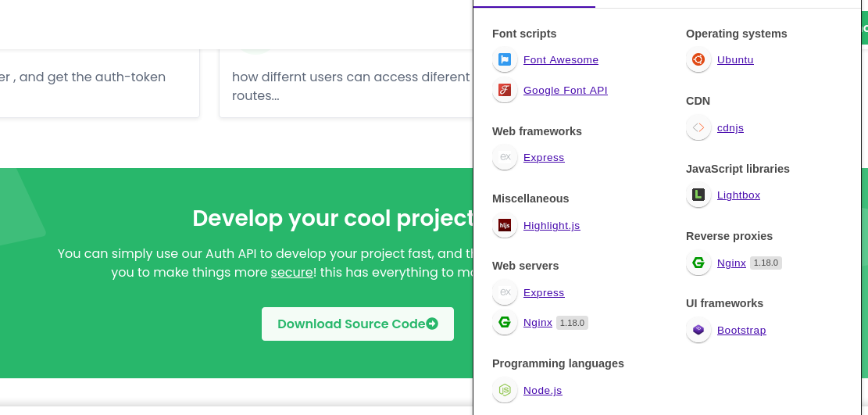
Task: Follow the Express link under Web servers
Action: [x=544, y=293]
